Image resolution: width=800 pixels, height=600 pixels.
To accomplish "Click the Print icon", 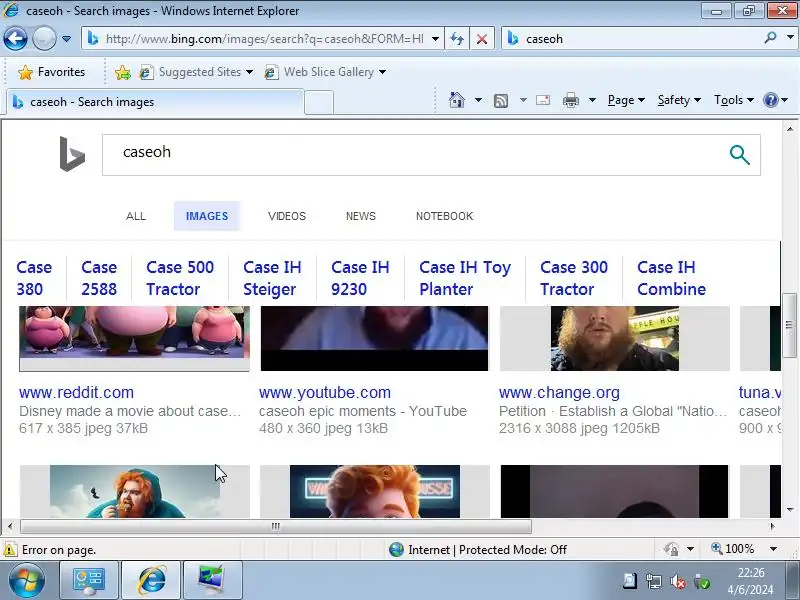I will tap(571, 100).
